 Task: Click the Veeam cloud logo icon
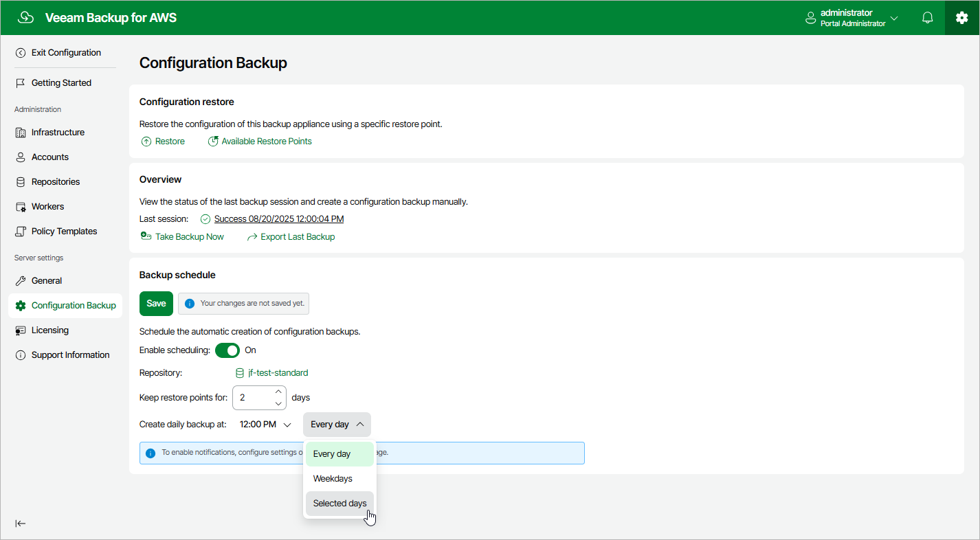[25, 18]
